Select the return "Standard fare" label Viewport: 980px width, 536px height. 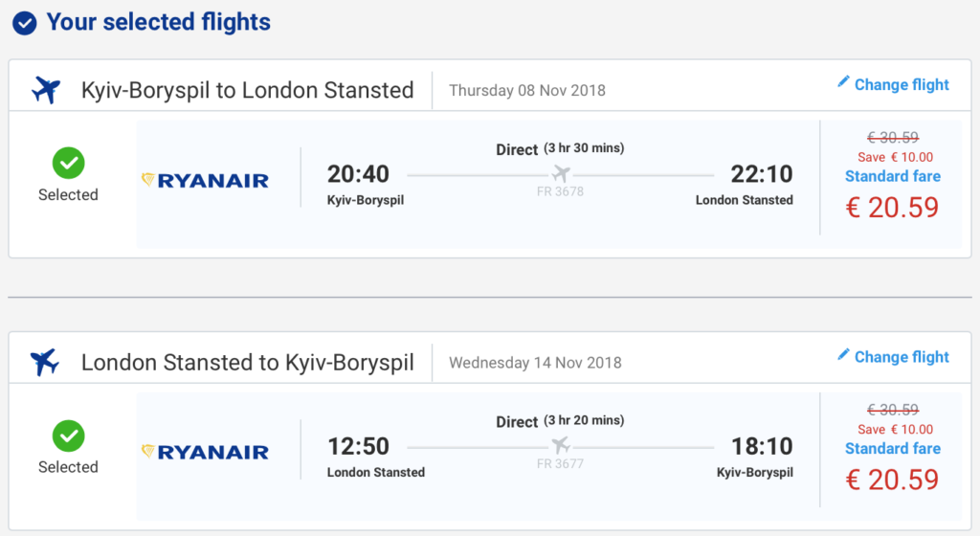[892, 448]
